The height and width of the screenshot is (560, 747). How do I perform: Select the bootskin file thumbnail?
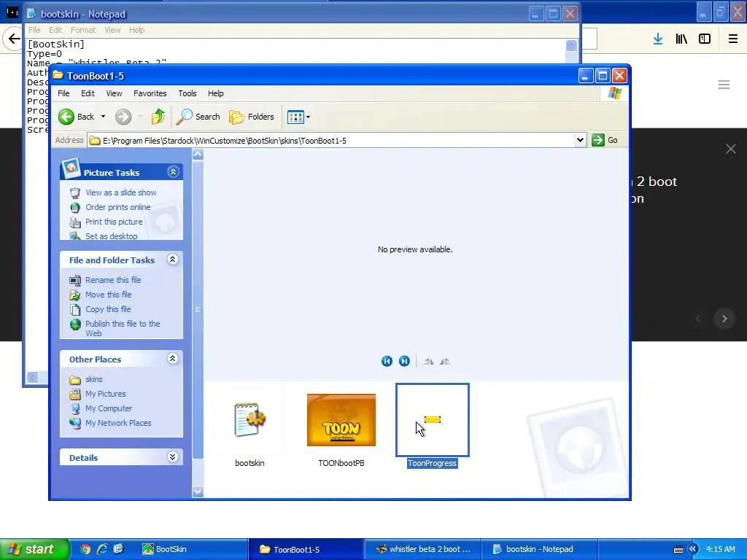click(x=249, y=420)
